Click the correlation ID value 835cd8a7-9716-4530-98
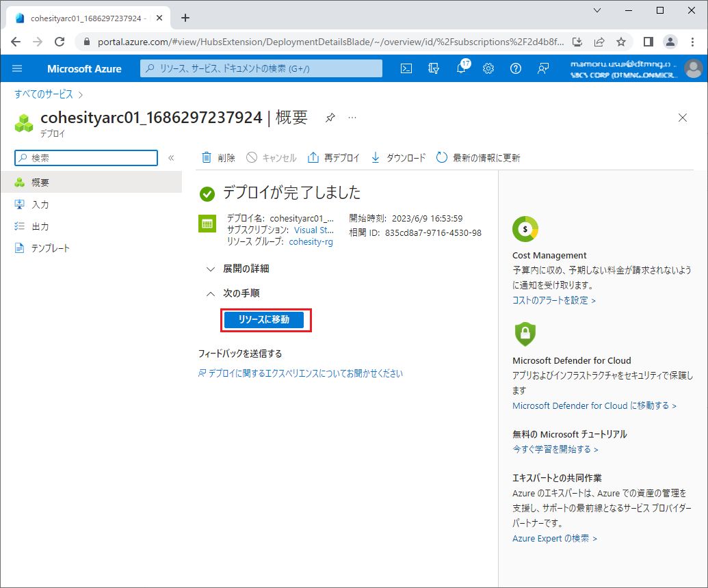This screenshot has width=708, height=588. point(433,233)
